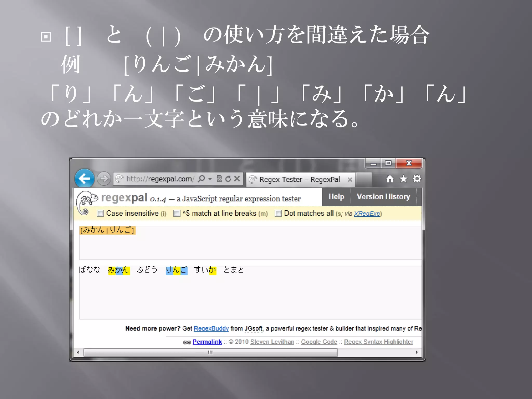Open the Permalink link
The image size is (532, 399).
pyautogui.click(x=207, y=342)
